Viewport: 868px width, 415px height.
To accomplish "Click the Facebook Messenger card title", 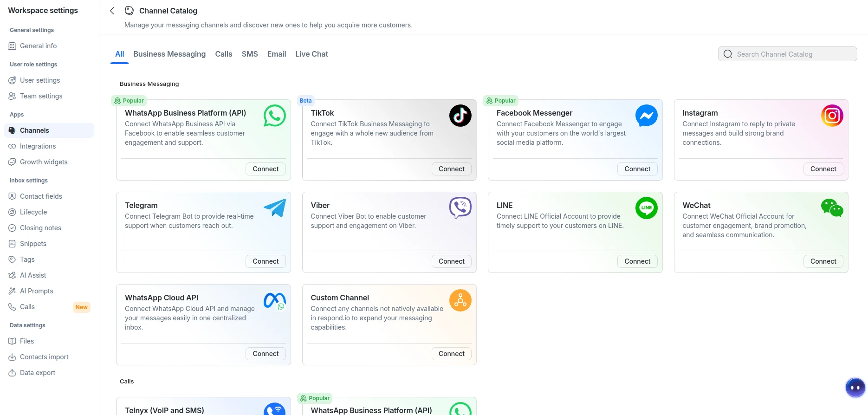I will 534,113.
